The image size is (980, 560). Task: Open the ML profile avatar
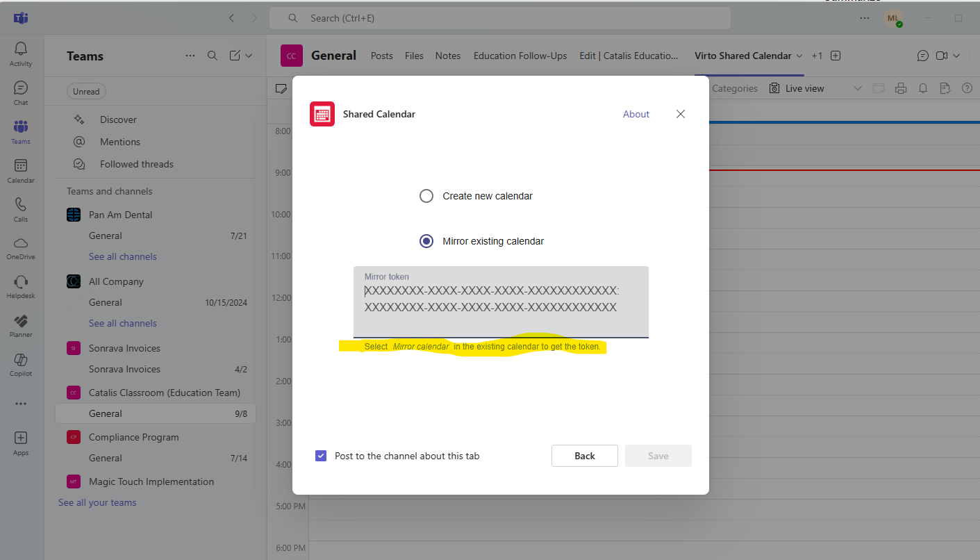pyautogui.click(x=893, y=19)
